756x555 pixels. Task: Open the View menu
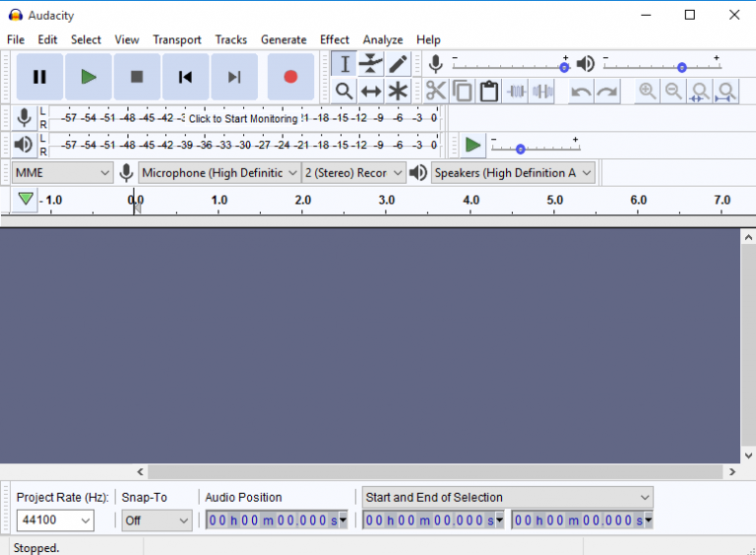(126, 39)
